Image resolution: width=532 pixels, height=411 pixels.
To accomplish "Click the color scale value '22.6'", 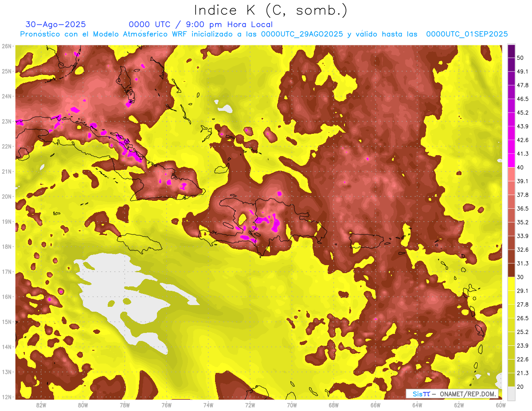I will click(523, 359).
